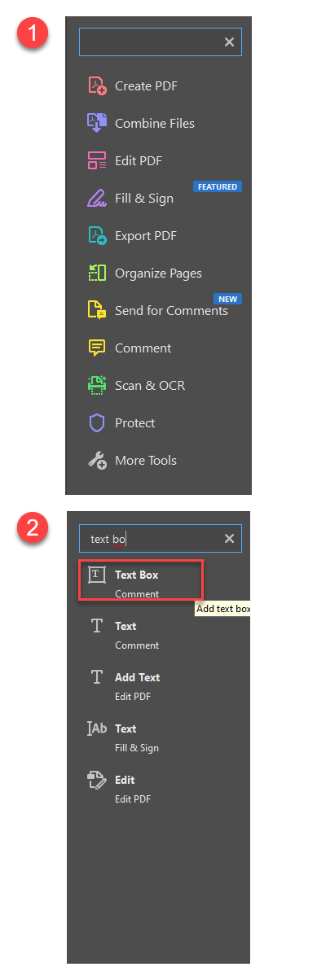
Task: Clear the 'text bo' search query
Action: [x=229, y=539]
